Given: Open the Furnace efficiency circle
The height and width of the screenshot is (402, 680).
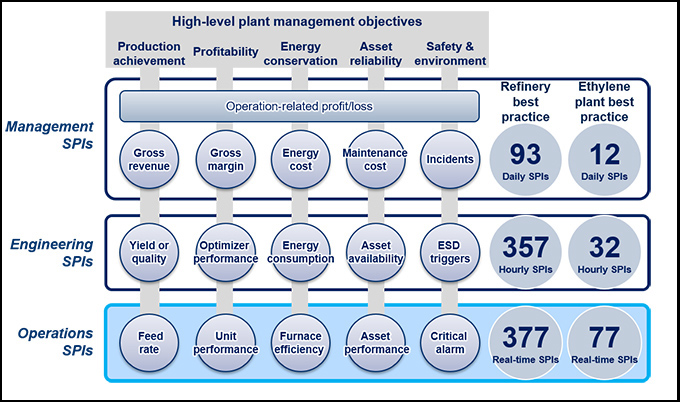Looking at the screenshot, I should [301, 343].
